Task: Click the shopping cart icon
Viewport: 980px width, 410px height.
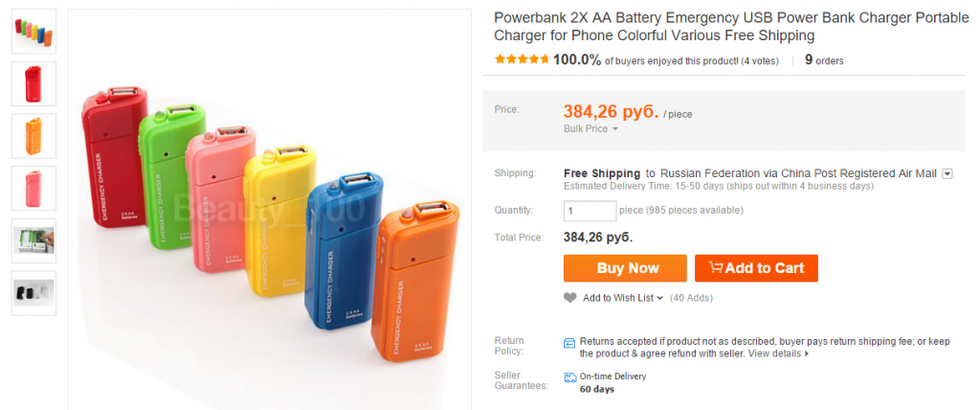Action: tap(713, 268)
